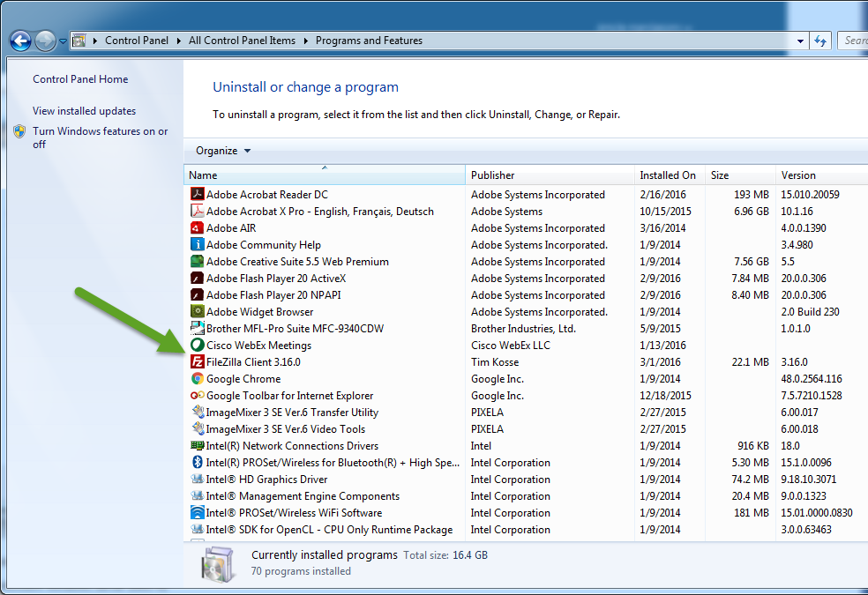This screenshot has height=595, width=868.
Task: Expand the address bar history dropdown
Action: pos(800,41)
